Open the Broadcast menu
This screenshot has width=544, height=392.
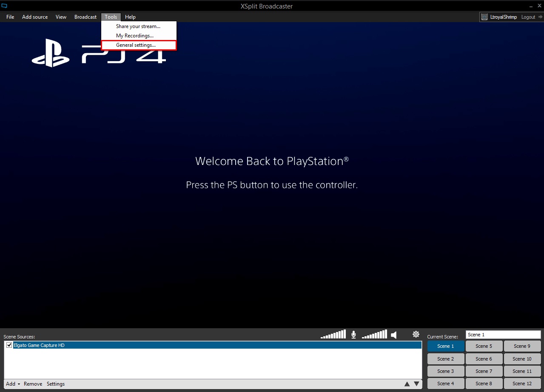[x=85, y=17]
